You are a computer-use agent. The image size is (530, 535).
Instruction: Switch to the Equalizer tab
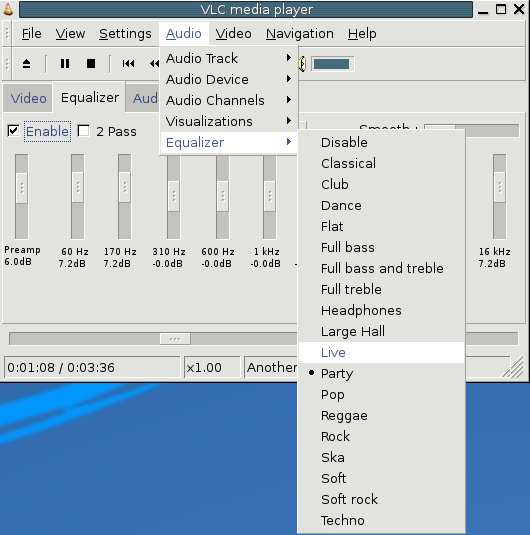tap(90, 98)
